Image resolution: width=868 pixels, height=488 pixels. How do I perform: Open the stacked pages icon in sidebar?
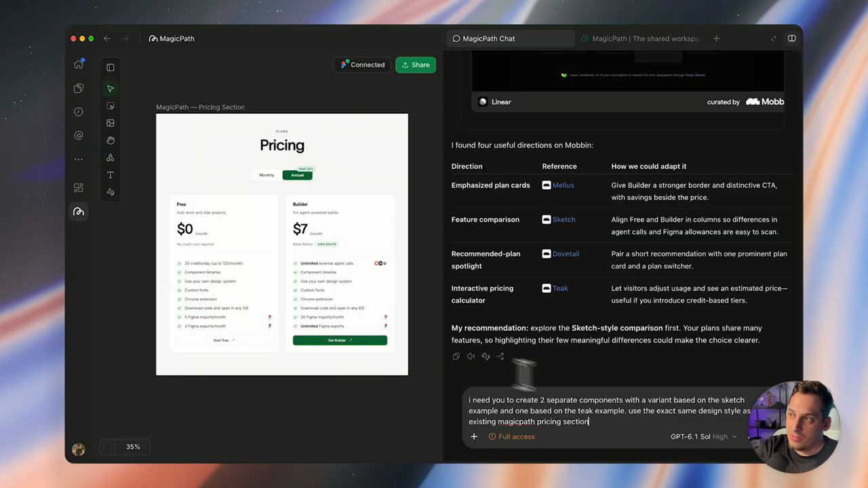[79, 88]
